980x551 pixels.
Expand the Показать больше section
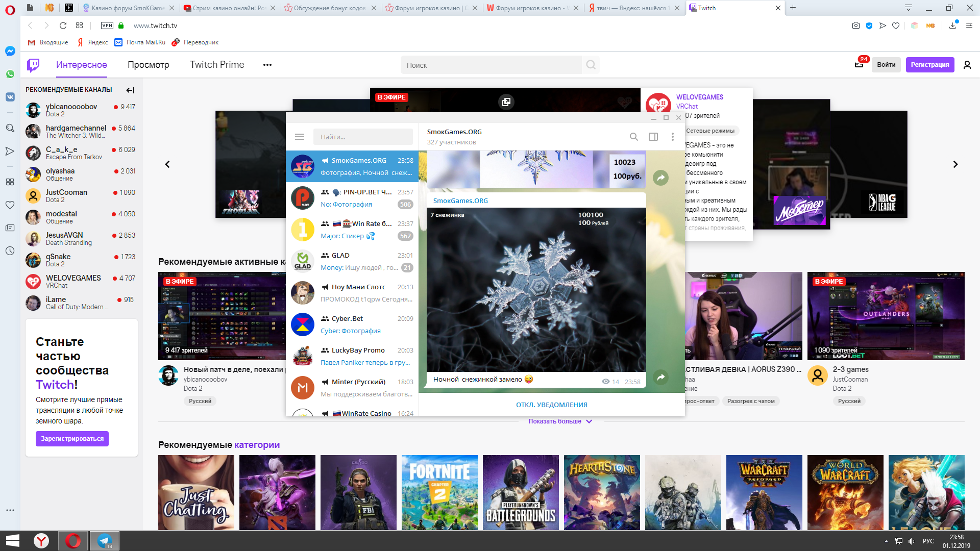560,421
